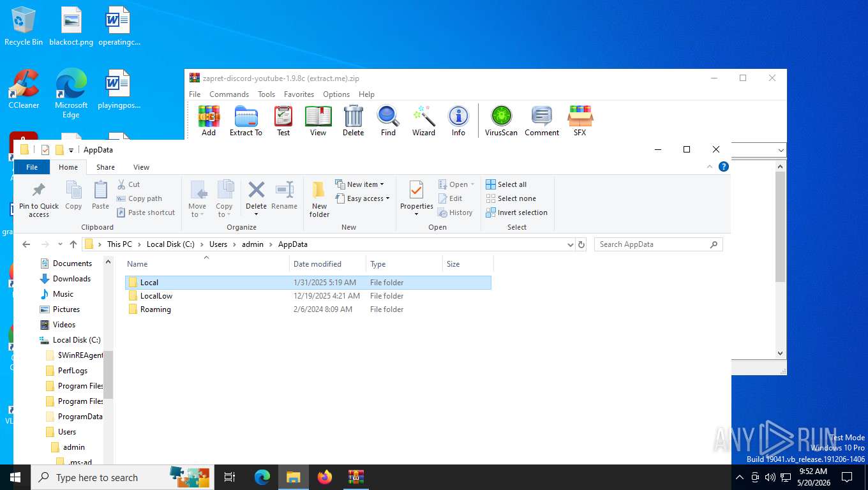Image resolution: width=868 pixels, height=490 pixels.
Task: Click Select none
Action: (511, 198)
